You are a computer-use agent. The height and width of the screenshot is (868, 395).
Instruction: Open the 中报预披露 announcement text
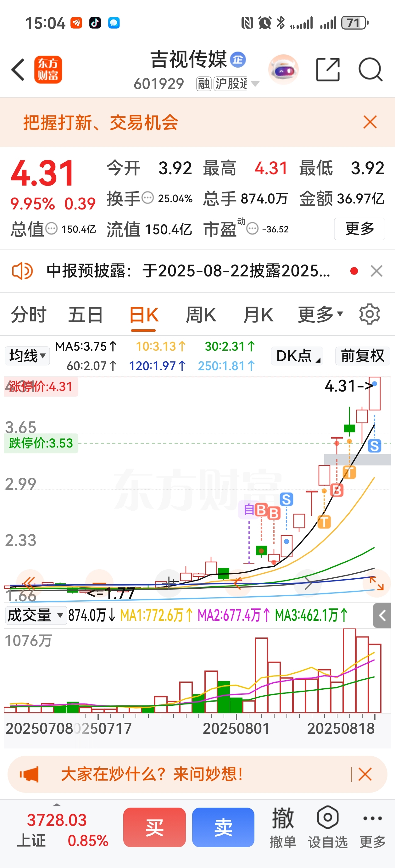[188, 271]
